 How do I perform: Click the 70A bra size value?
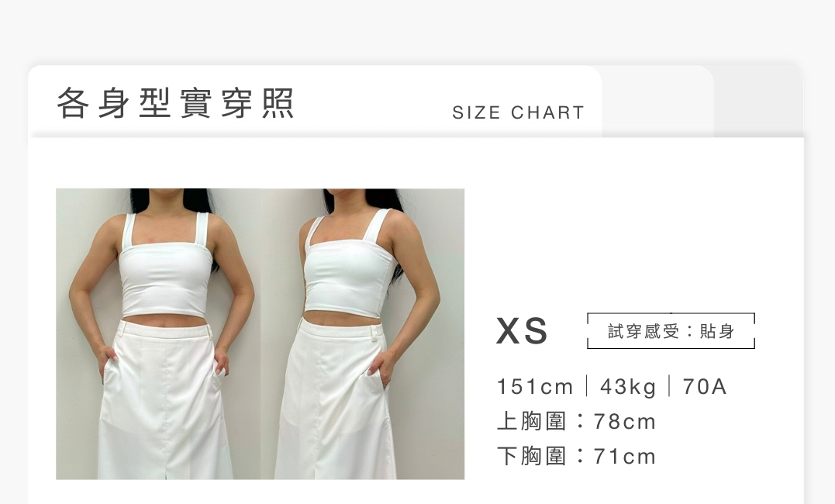click(x=705, y=386)
